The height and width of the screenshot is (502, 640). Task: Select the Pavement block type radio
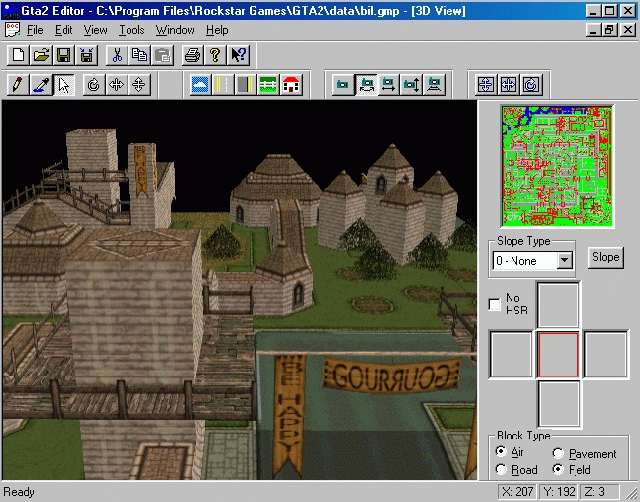tap(558, 453)
